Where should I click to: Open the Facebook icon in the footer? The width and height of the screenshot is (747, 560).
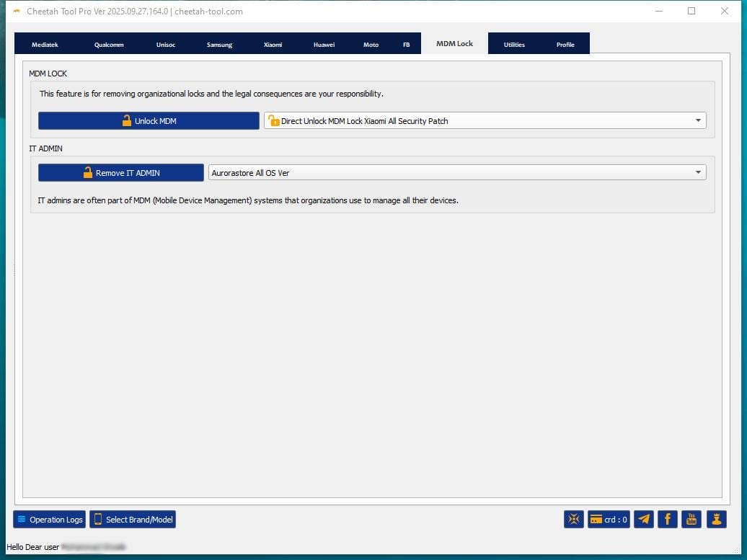tap(667, 519)
